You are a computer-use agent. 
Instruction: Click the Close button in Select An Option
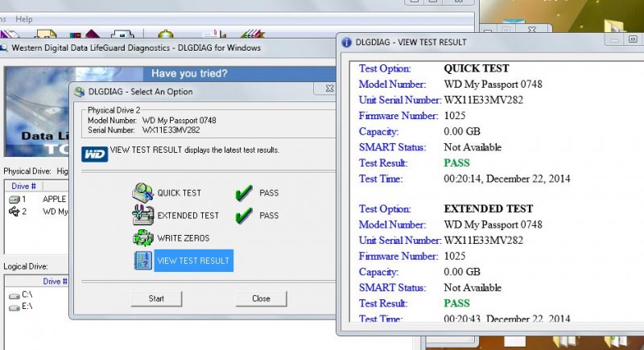(261, 299)
